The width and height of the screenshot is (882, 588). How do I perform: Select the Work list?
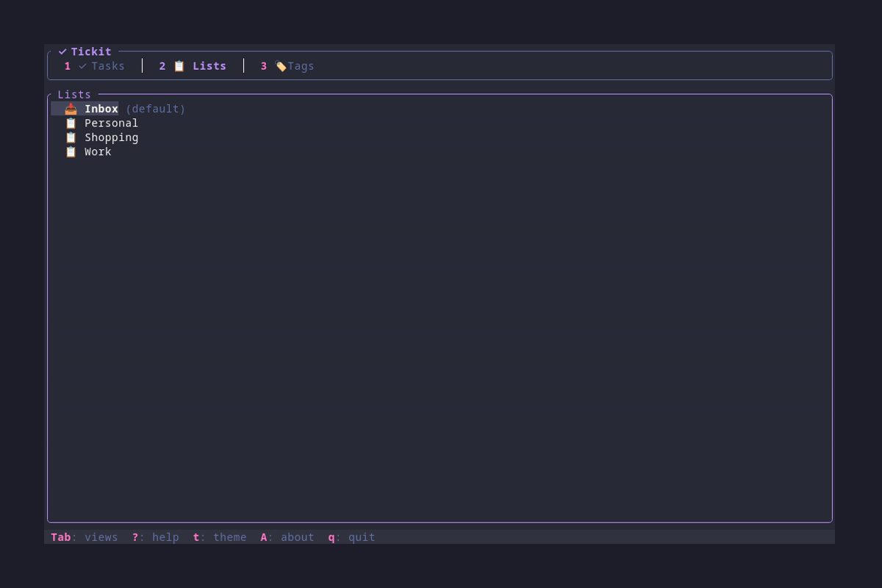coord(98,152)
